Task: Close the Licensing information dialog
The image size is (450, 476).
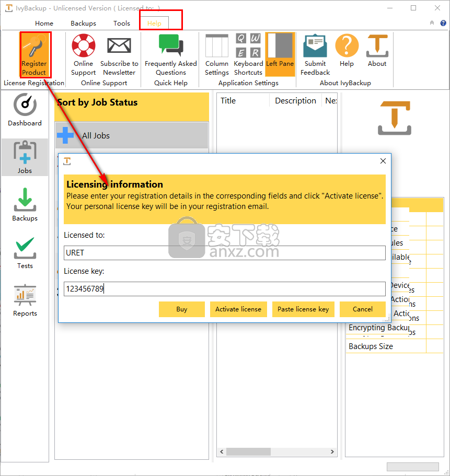Action: click(383, 161)
